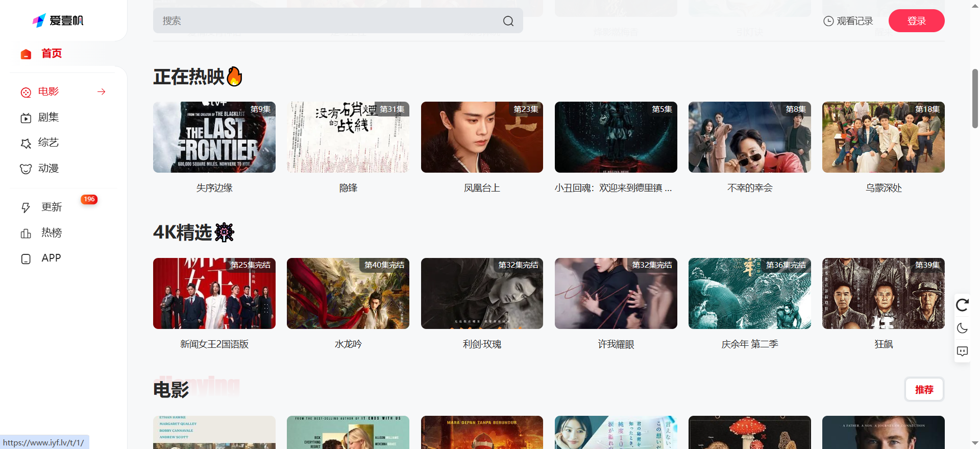
Task: Click the search magnifier icon
Action: (x=508, y=21)
